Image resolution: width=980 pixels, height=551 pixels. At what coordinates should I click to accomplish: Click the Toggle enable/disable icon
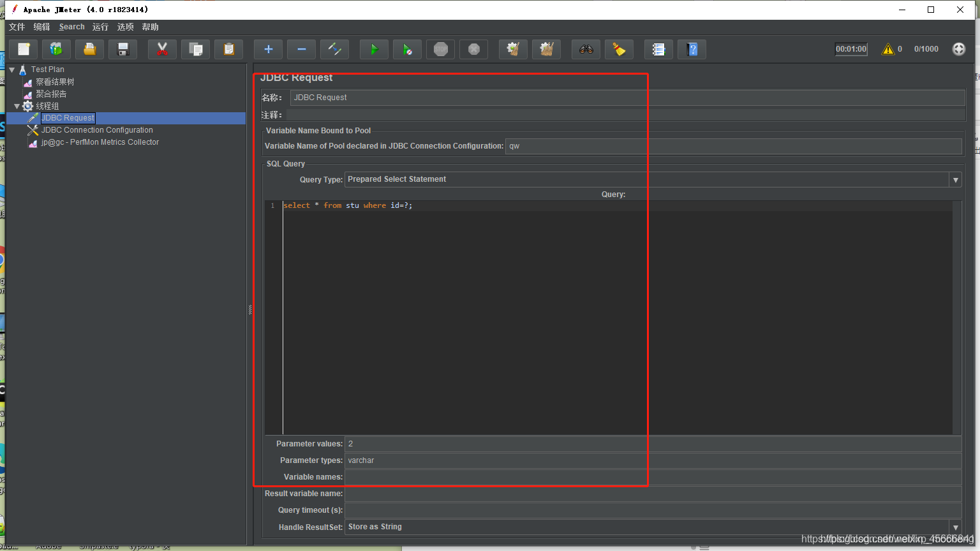click(x=335, y=49)
